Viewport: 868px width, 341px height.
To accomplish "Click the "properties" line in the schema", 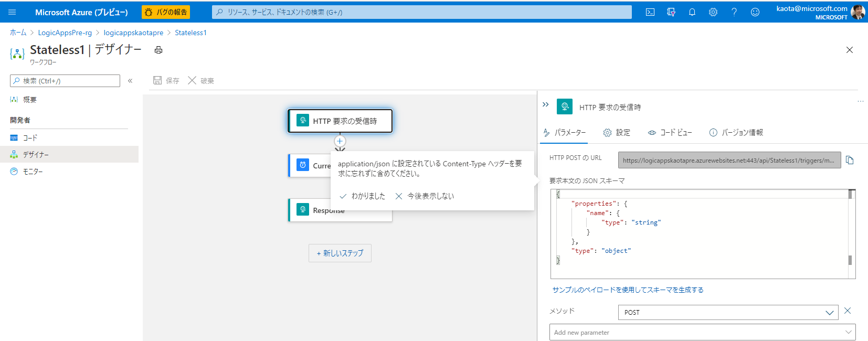I will tap(599, 204).
